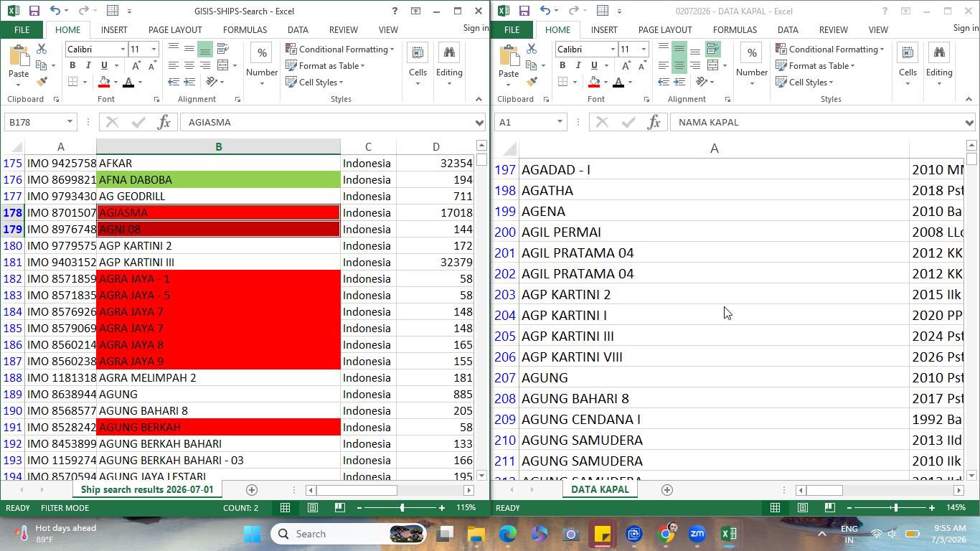Toggle Underline in left Excel window
The width and height of the screenshot is (980, 551).
[x=103, y=65]
